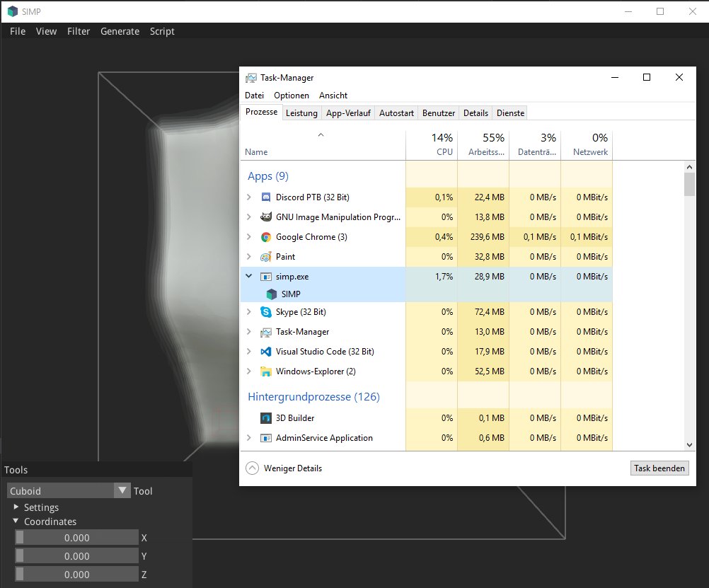The height and width of the screenshot is (588, 709).
Task: Click the Y coordinate slider
Action: click(77, 556)
